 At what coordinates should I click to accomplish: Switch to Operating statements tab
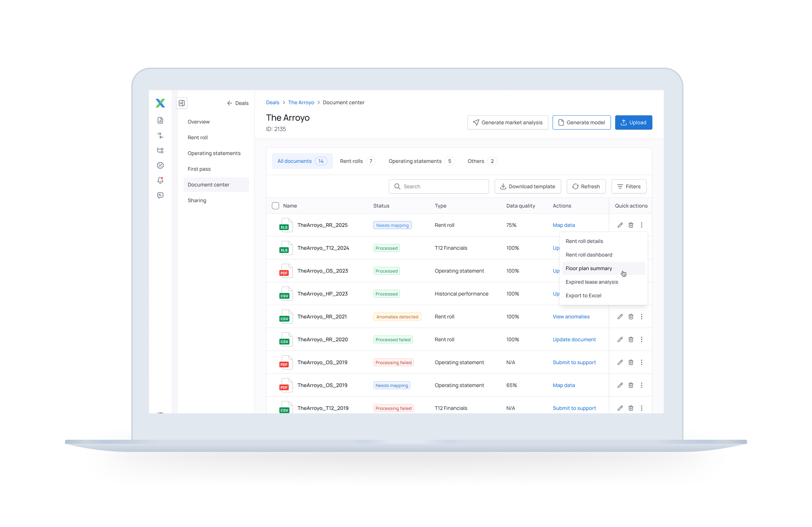pyautogui.click(x=421, y=161)
